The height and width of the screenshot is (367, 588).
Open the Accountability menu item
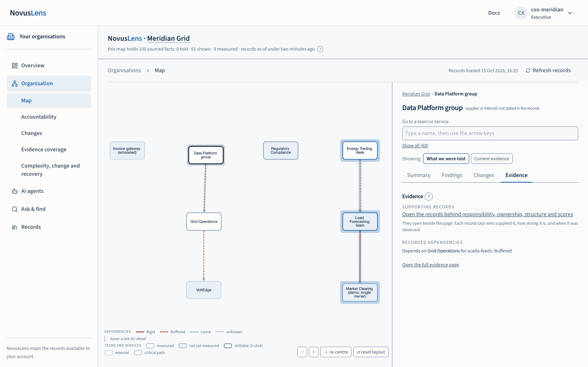pos(39,117)
